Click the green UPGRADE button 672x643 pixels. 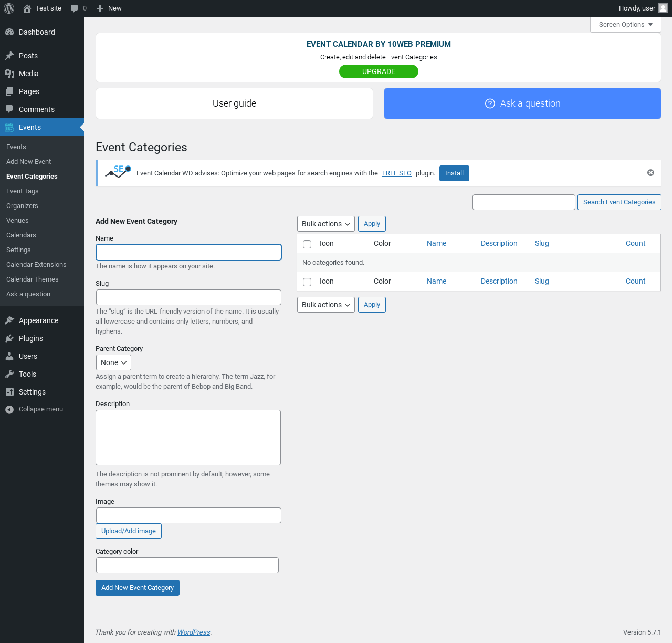click(379, 71)
